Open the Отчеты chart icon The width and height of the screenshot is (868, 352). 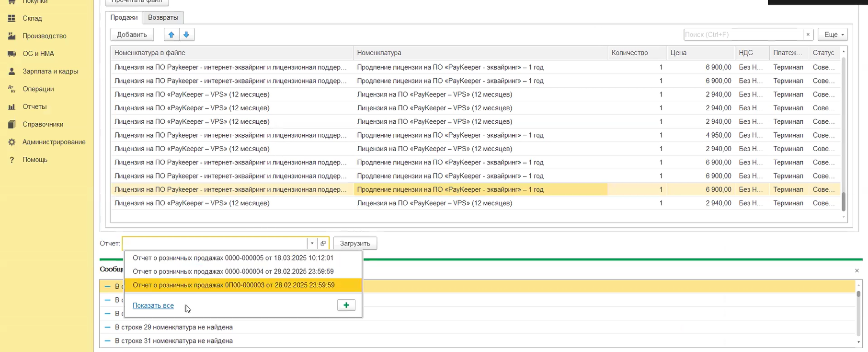click(12, 107)
